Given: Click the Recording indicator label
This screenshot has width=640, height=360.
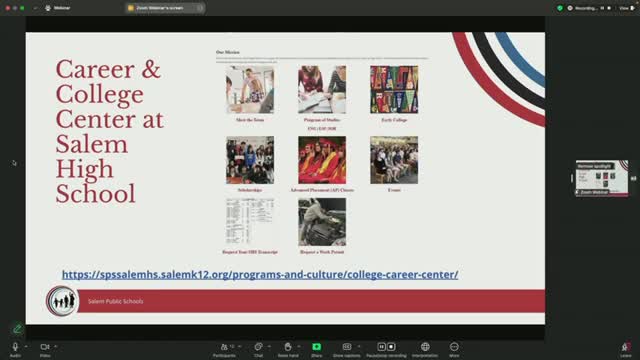Looking at the screenshot, I should click(x=586, y=8).
